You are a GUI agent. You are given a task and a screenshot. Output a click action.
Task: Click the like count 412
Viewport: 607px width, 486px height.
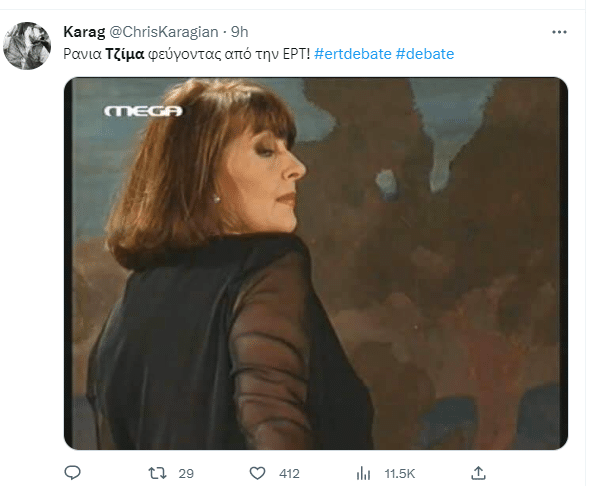pyautogui.click(x=289, y=473)
